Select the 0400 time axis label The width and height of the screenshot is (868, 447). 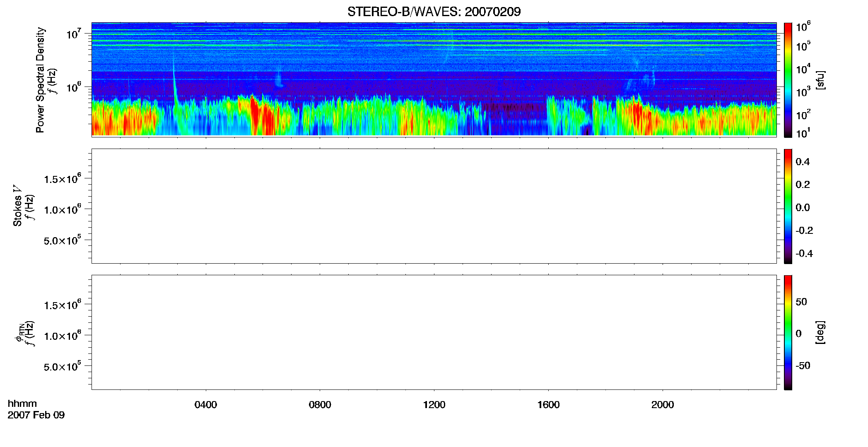(x=206, y=405)
